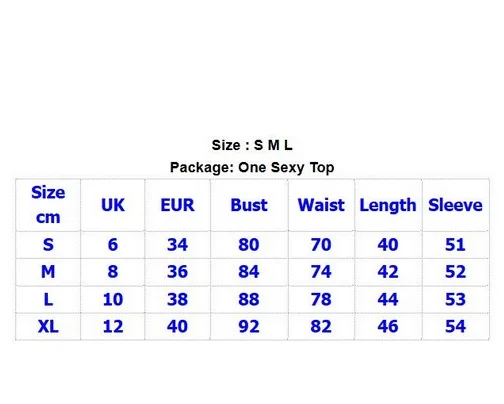Click the UK column header

coord(113,205)
